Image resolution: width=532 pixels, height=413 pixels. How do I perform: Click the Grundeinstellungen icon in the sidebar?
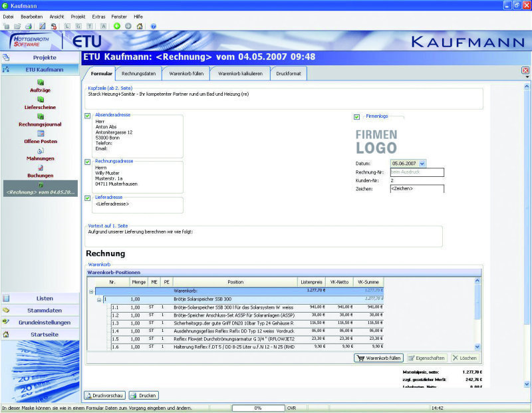click(6, 322)
